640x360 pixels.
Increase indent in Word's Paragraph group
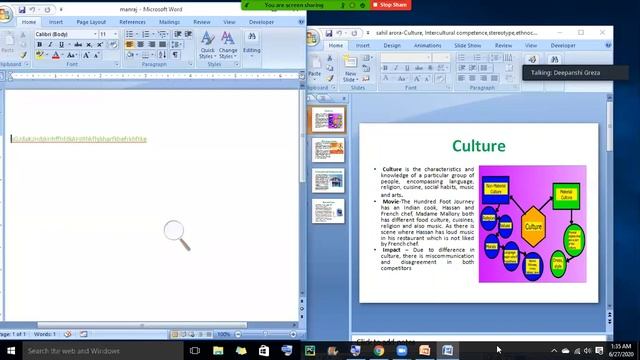point(188,34)
